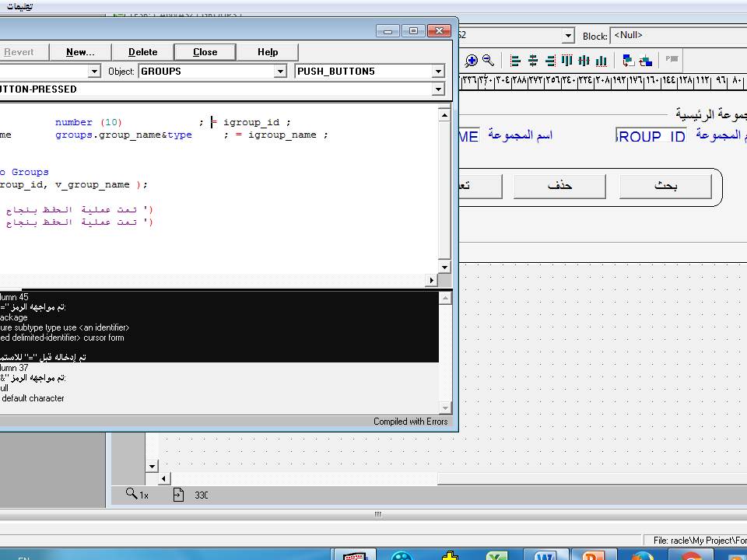Open the trigger name dropdown arrow
Image resolution: width=747 pixels, height=560 pixels.
click(438, 89)
